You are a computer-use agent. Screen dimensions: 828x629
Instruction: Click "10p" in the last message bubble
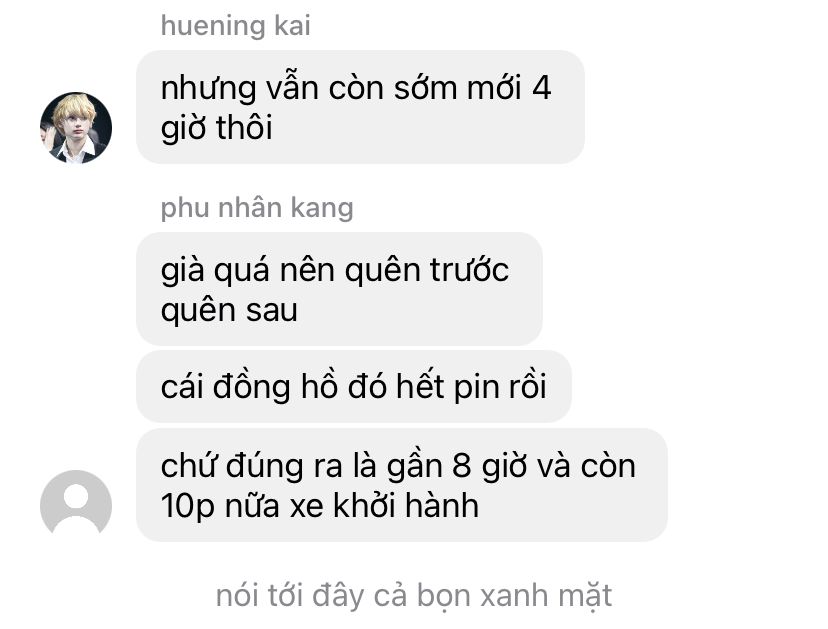(187, 507)
